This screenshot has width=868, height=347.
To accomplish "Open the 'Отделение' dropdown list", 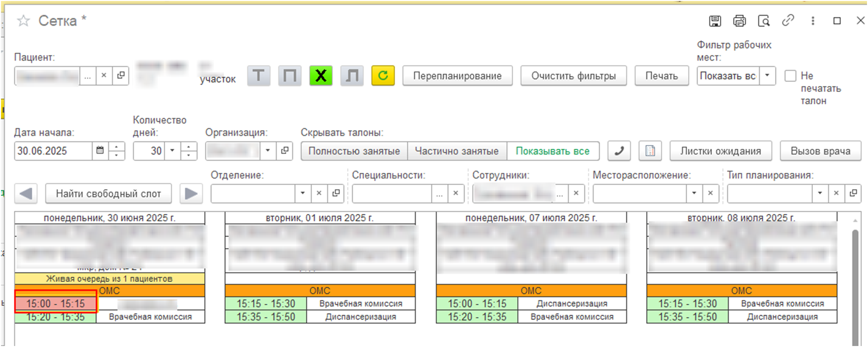I will 302,193.
